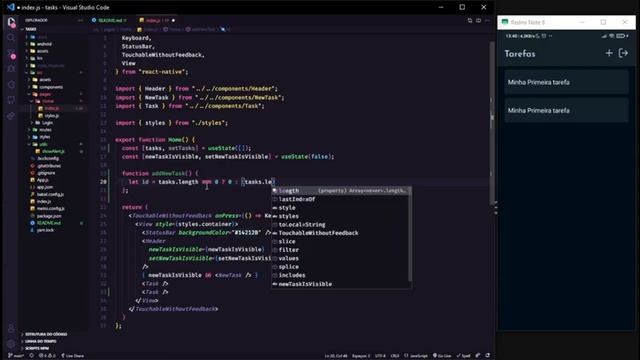Click the logout icon in the Tarefas app header
This screenshot has height=360, width=640.
tap(623, 53)
